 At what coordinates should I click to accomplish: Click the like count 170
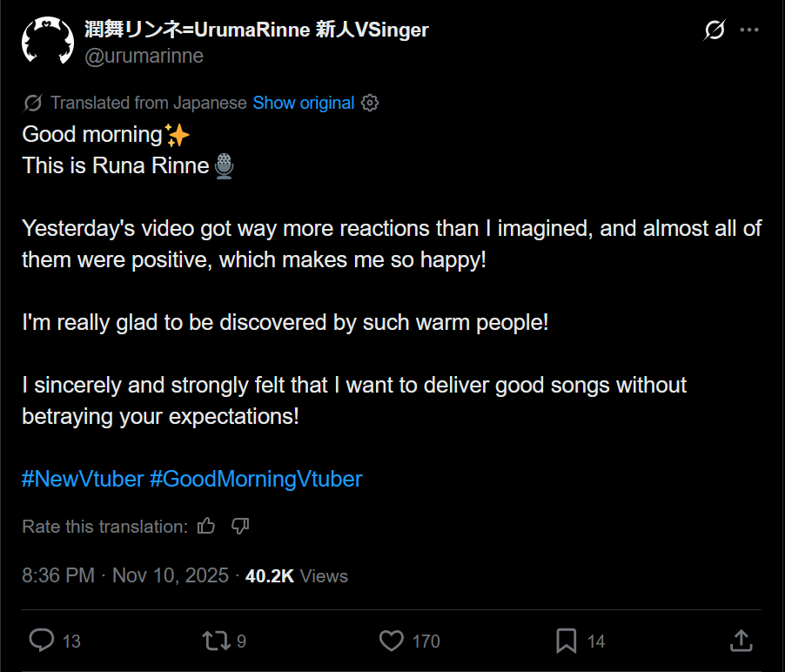pyautogui.click(x=426, y=642)
